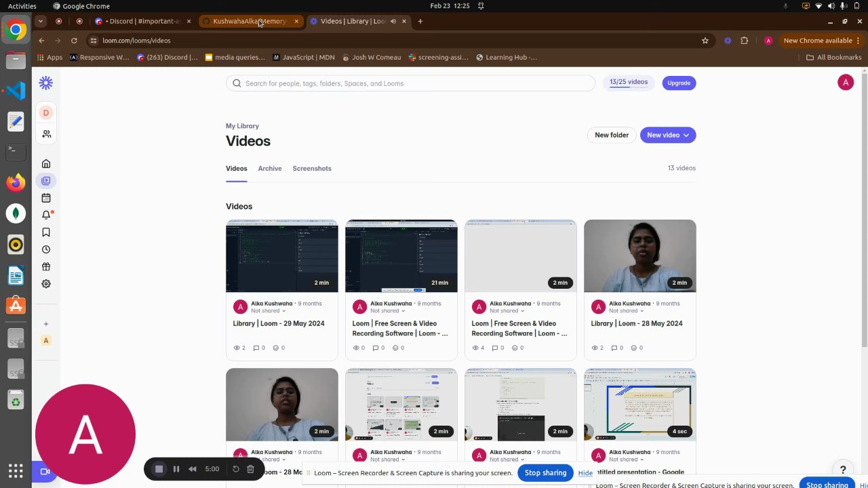Click the Loom extension icon in Chrome toolbar
Viewport: 868px width, 488px height.
tap(728, 41)
